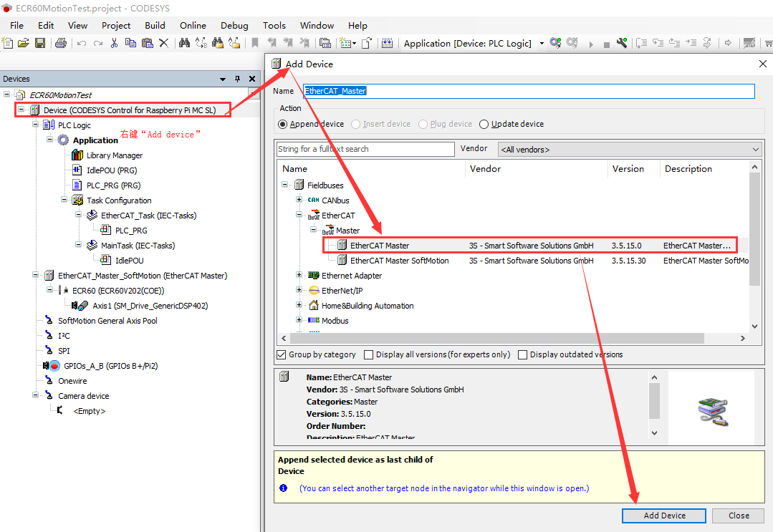Open Find with the binoculars icon
The image size is (773, 532).
pos(184,44)
